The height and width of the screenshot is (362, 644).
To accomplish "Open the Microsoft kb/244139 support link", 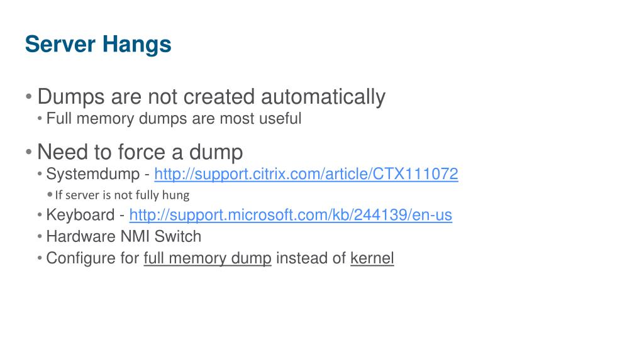I will [x=291, y=215].
